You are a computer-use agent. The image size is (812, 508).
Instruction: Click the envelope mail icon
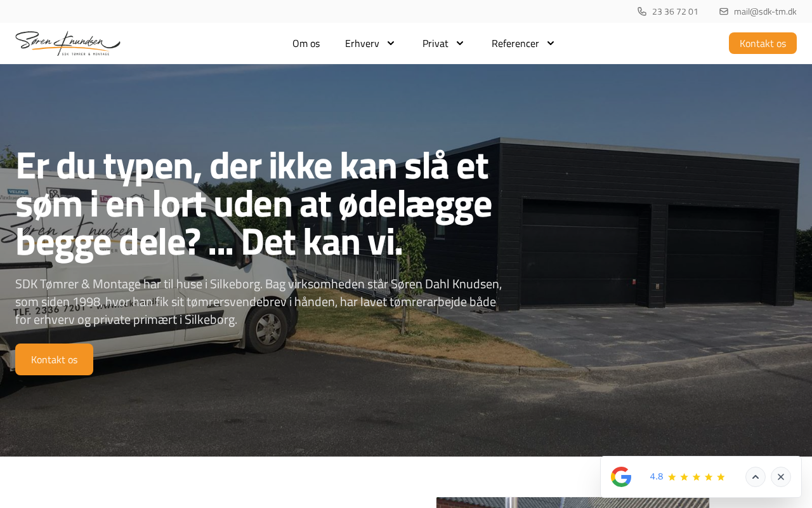tap(724, 11)
